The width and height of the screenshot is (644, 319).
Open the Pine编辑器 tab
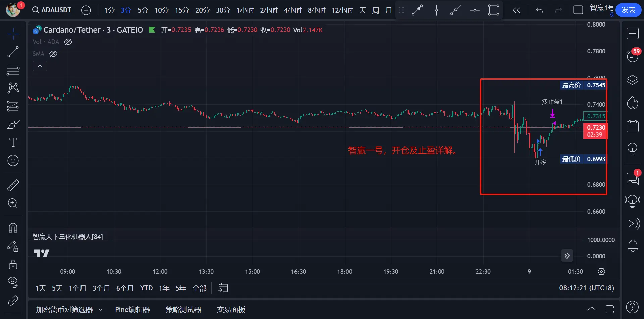pyautogui.click(x=132, y=310)
